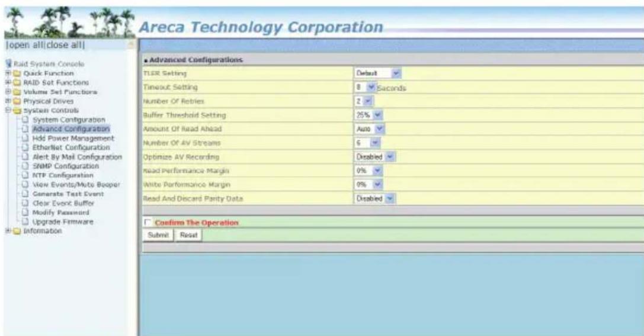The height and width of the screenshot is (336, 644).
Task: Open Hdd Power Management page
Action: [73, 139]
